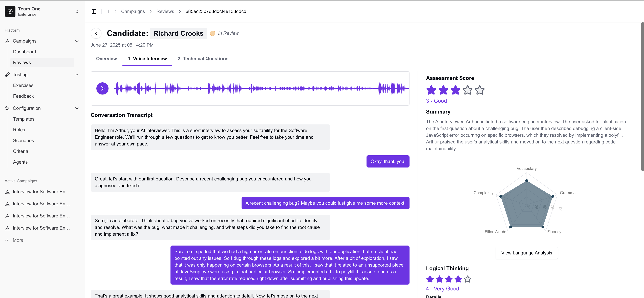Click the Campaigns tent icon in sidebar
Screen dimensions: 644x298
(8, 41)
